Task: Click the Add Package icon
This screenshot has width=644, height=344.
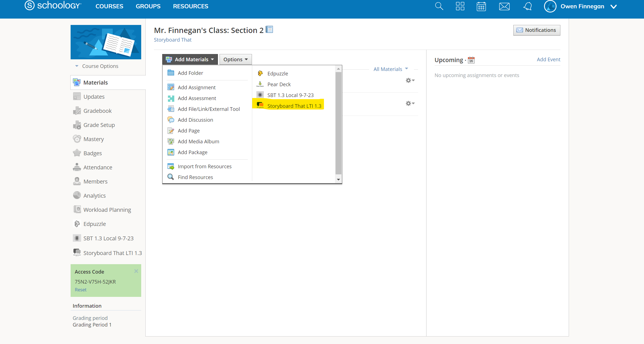Action: 171,152
